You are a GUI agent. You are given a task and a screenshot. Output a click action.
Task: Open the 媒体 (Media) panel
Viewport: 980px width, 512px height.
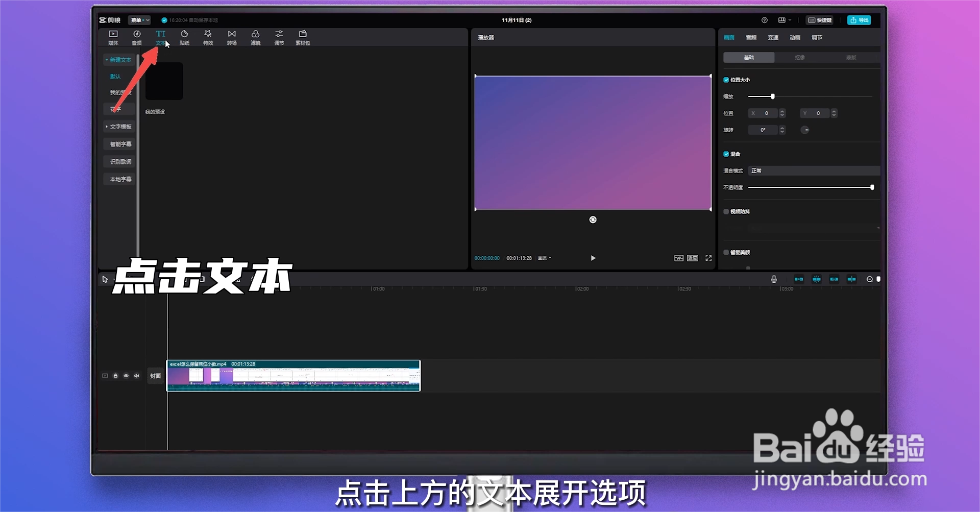113,37
